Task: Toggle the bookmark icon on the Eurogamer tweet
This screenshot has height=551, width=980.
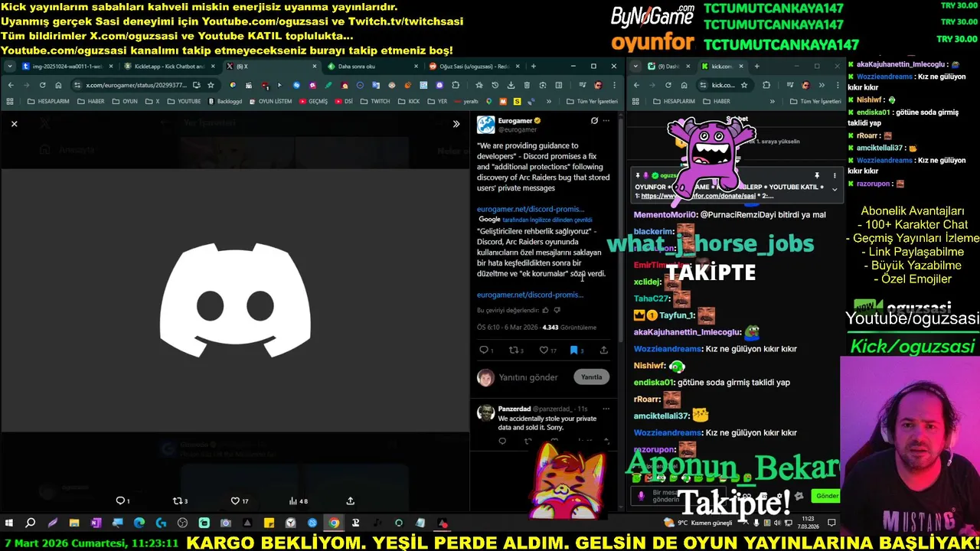Action: (573, 350)
